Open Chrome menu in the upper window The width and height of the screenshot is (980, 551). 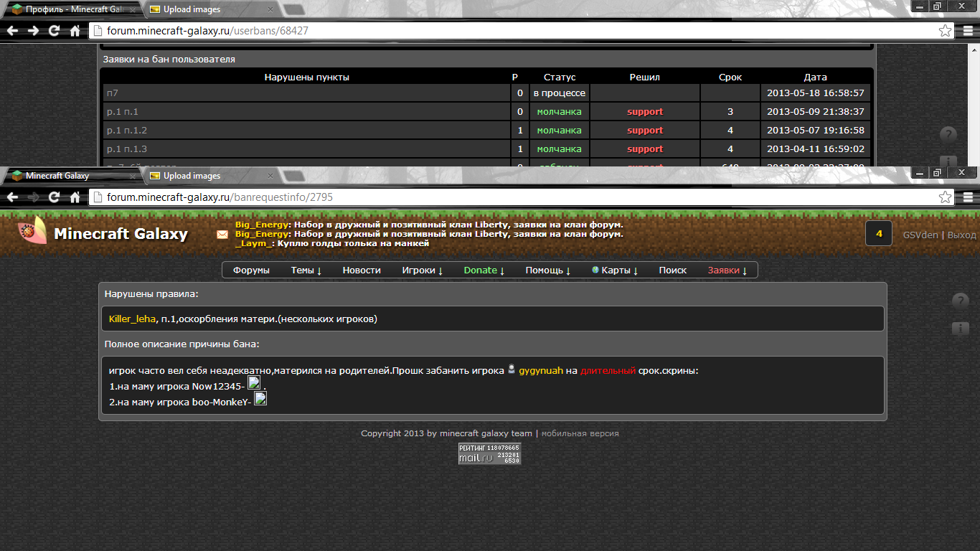[x=967, y=31]
